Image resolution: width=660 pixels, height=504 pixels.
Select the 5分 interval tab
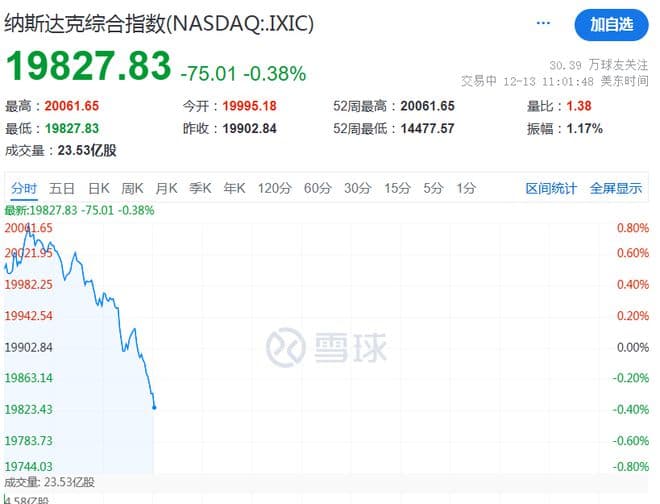pos(433,188)
